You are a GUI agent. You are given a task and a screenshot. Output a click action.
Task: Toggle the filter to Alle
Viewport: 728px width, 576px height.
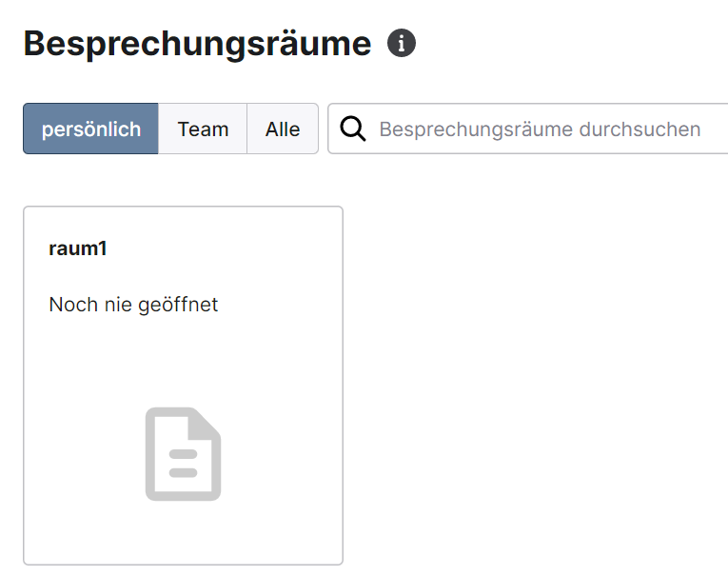(283, 129)
